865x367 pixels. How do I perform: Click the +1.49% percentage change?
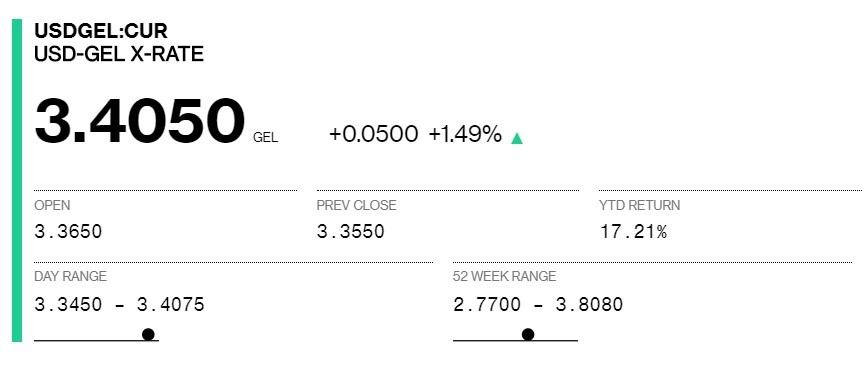pyautogui.click(x=465, y=134)
